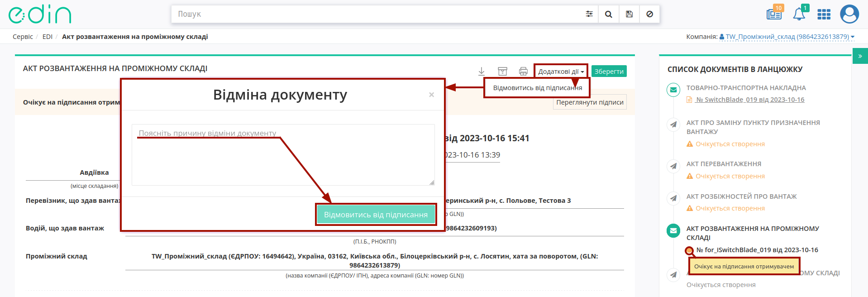Confirm with green Відмовитись від підписання button
Screen dimensions: 868x297
tap(376, 215)
